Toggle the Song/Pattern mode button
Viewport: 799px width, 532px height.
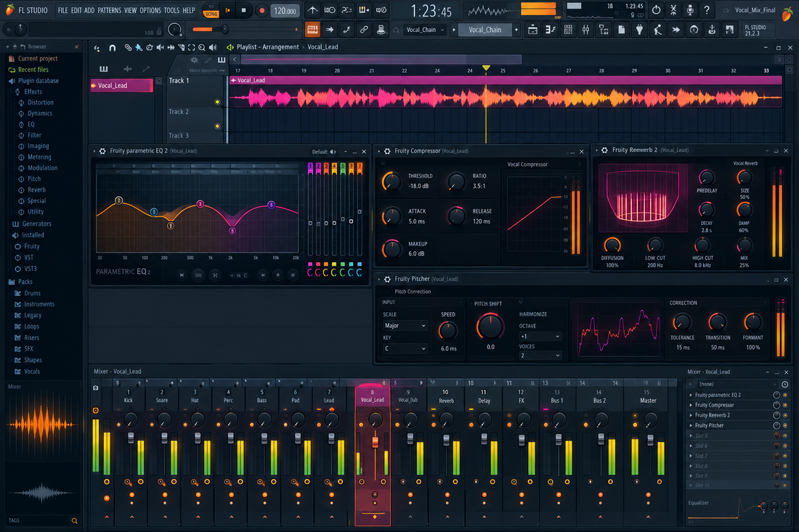(x=211, y=11)
